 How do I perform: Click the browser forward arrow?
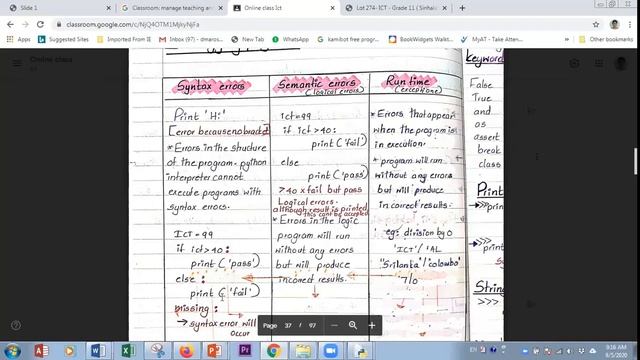click(25, 24)
